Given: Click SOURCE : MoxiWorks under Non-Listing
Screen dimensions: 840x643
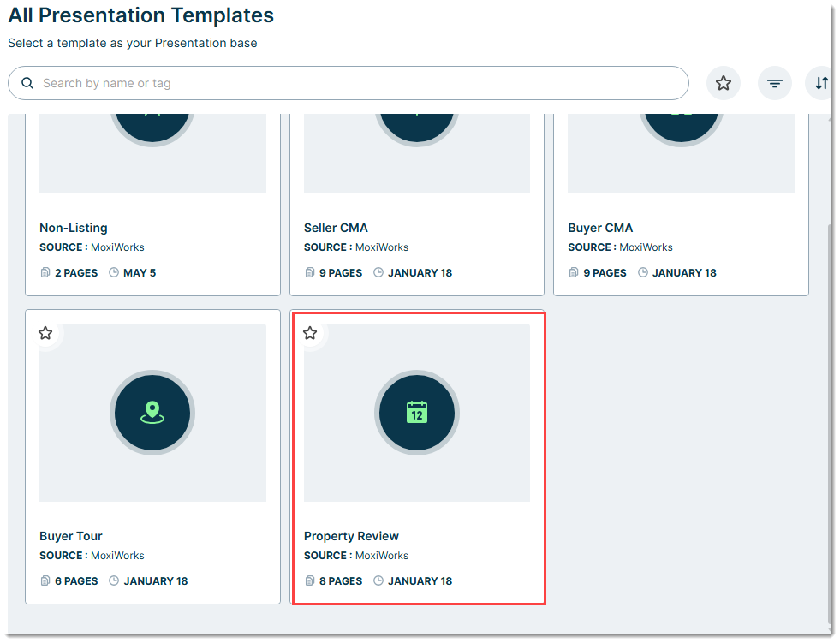Looking at the screenshot, I should pos(92,247).
